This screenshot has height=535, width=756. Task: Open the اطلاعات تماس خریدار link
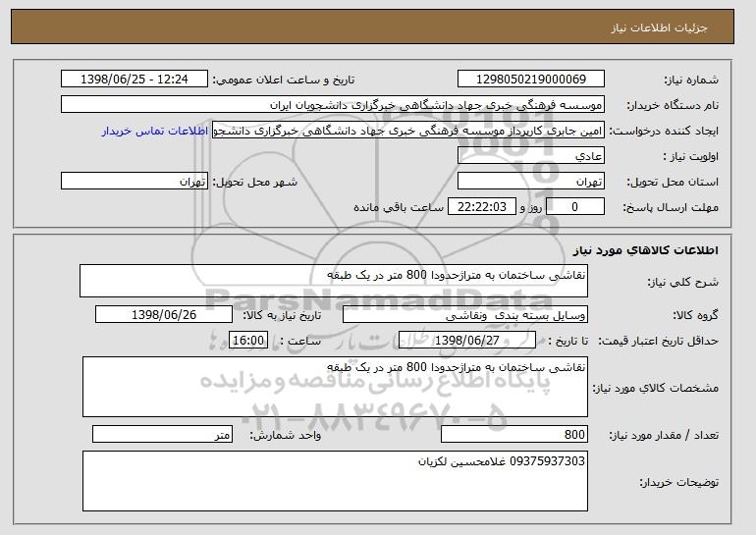click(155, 131)
